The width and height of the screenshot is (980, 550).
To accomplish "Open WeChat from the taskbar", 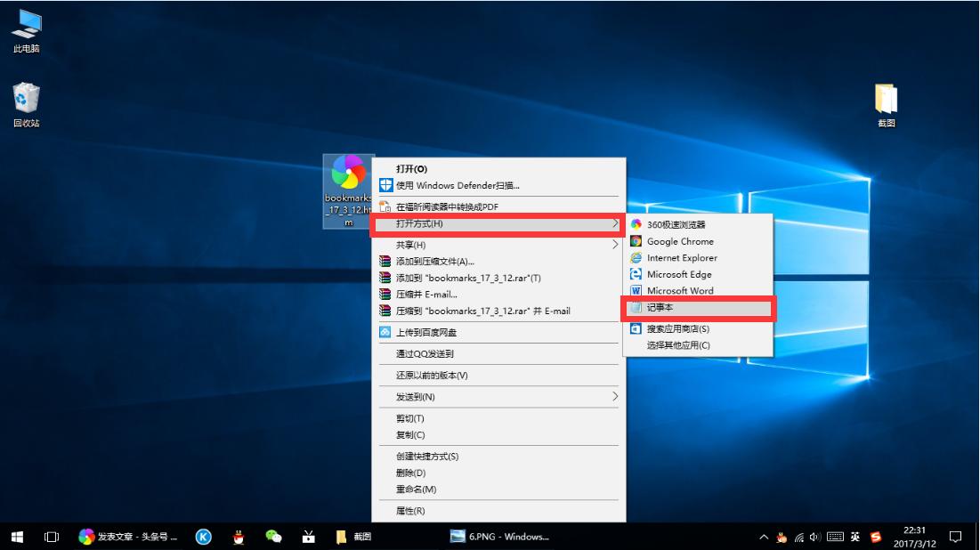I will pyautogui.click(x=273, y=537).
